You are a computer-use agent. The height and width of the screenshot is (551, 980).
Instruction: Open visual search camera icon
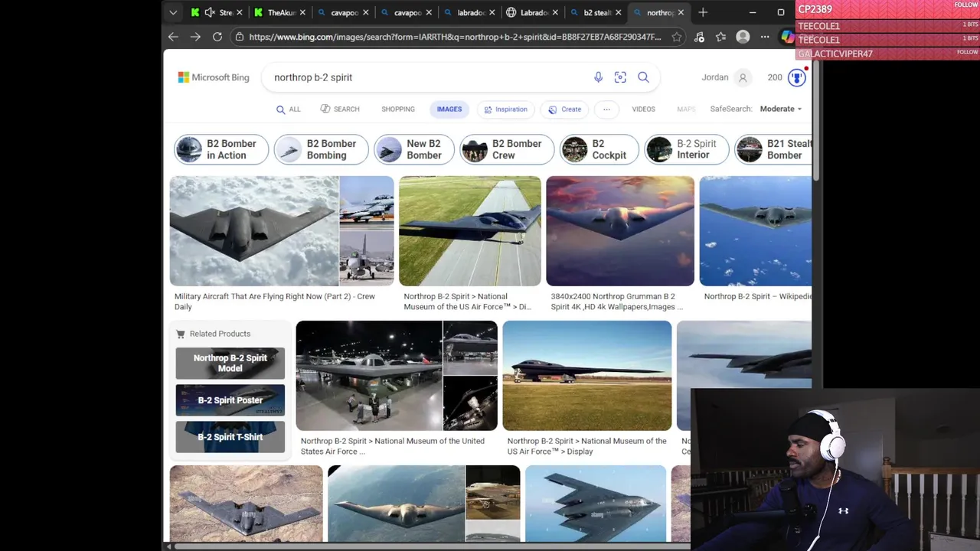click(x=620, y=77)
